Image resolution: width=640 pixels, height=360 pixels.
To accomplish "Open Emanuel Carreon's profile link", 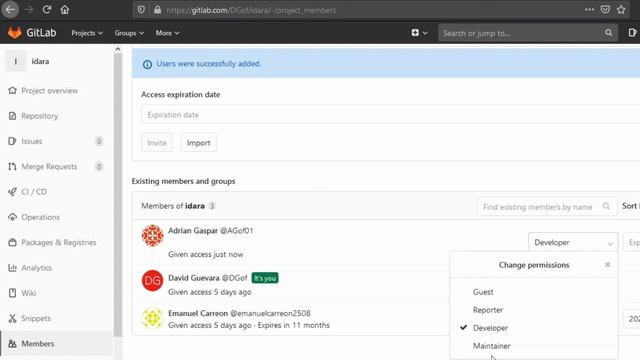I will point(198,313).
